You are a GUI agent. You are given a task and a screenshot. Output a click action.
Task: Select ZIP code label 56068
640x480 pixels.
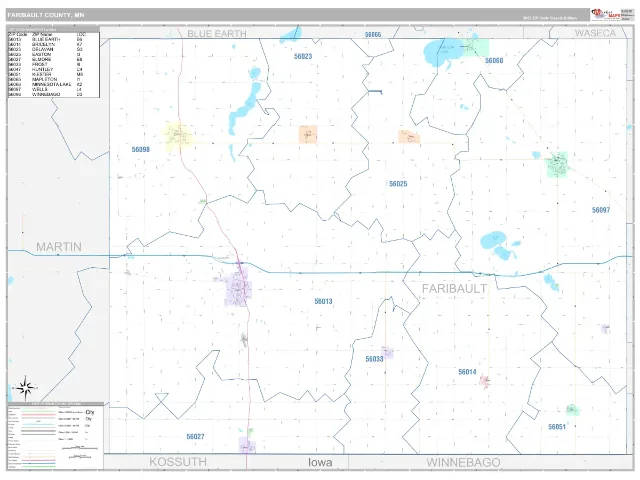(x=494, y=60)
